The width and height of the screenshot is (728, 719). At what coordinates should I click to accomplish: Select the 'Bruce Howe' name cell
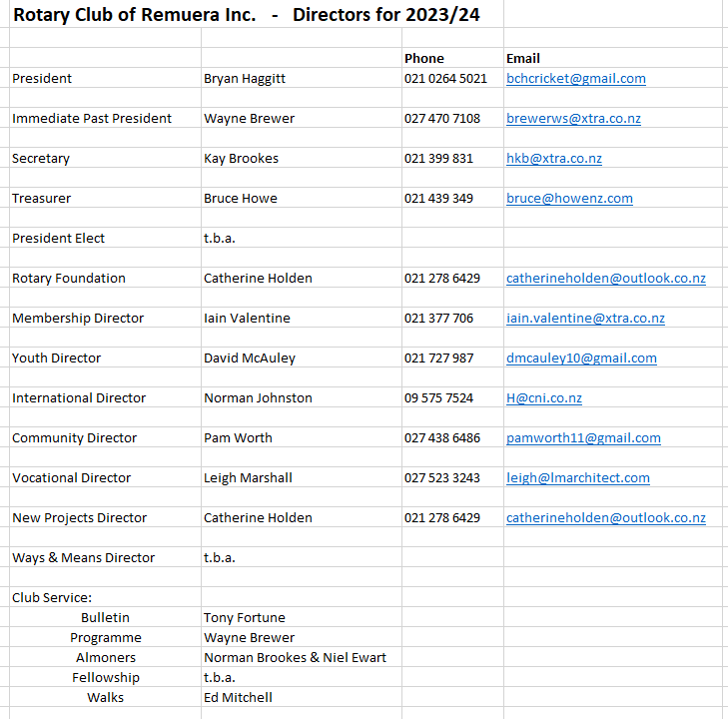tap(302, 198)
